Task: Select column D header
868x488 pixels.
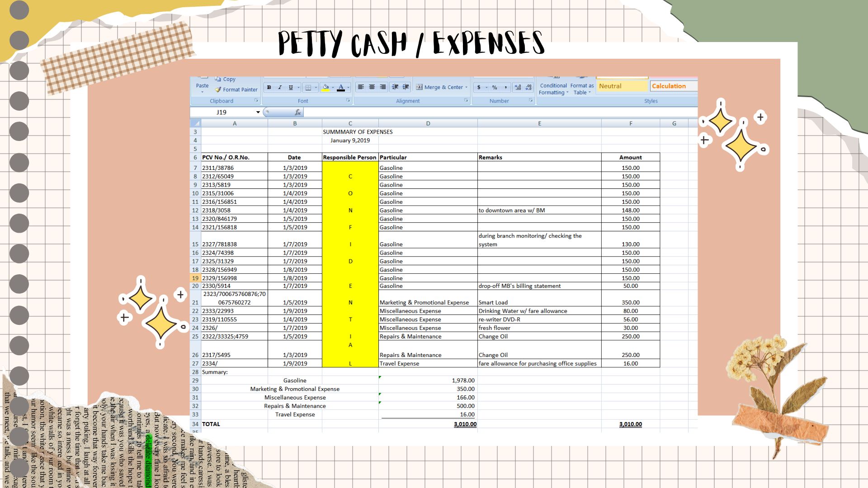Action: click(428, 123)
